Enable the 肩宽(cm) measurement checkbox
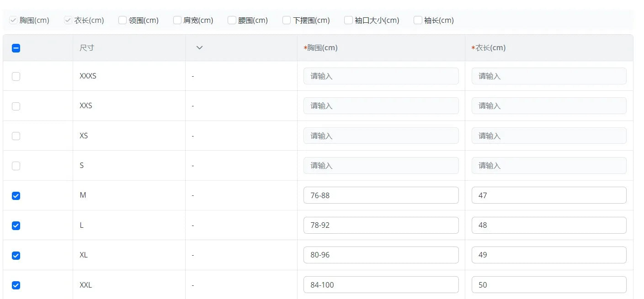 click(x=177, y=20)
